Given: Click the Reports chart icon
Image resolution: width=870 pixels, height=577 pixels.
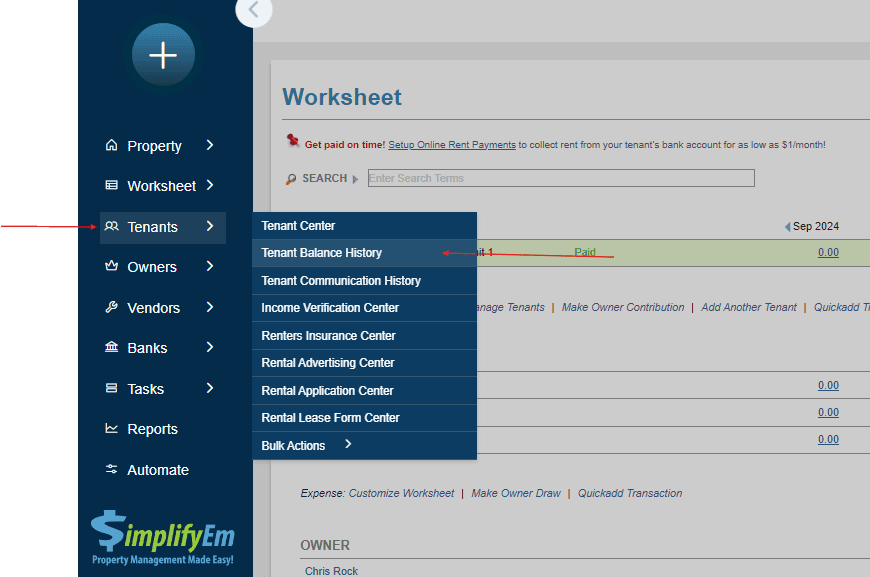Looking at the screenshot, I should pyautogui.click(x=111, y=429).
